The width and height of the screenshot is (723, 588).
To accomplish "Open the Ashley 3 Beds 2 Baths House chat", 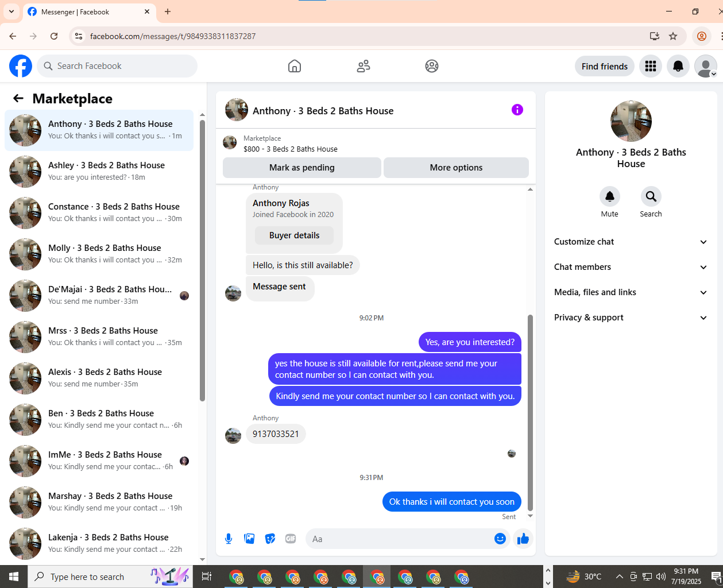I will click(x=99, y=172).
